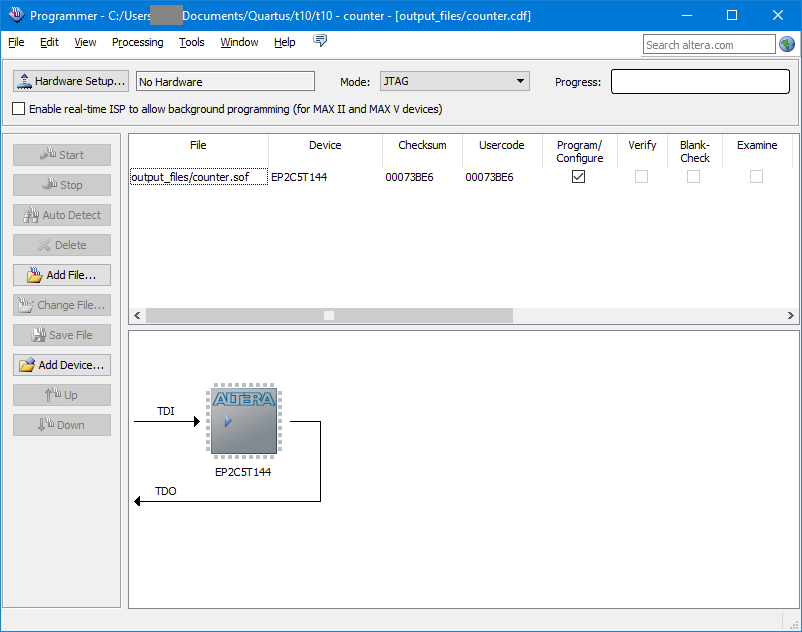Open the Processing menu
Screen dimensions: 802x632
138,42
